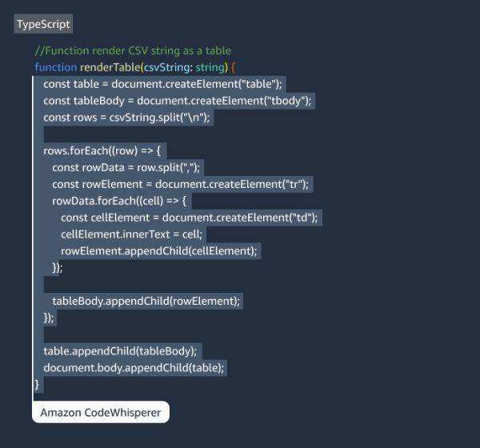Click the table.appendChild(tableBody) line

(x=120, y=350)
